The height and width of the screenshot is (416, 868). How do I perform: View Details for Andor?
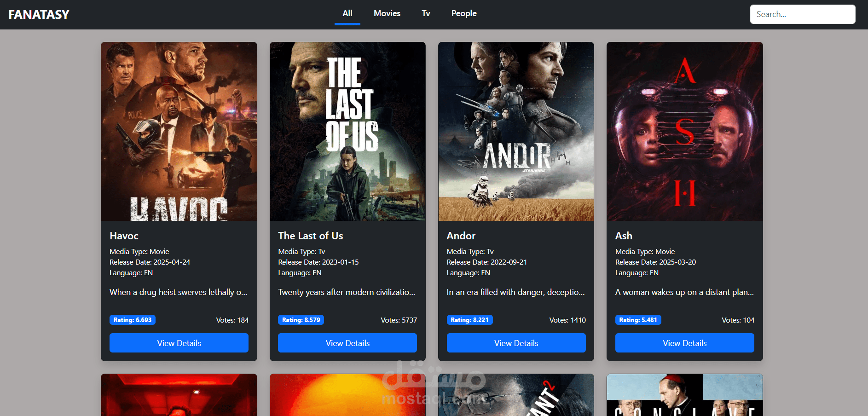[x=516, y=343]
